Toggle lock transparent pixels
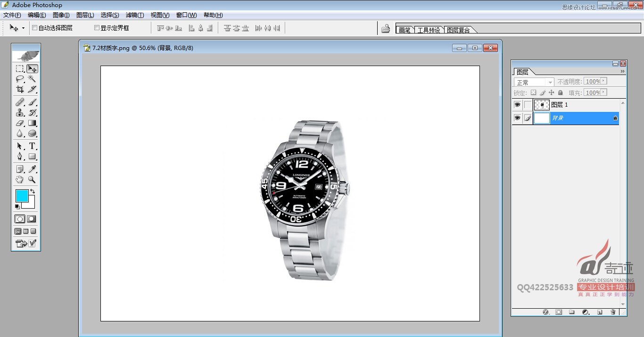This screenshot has width=644, height=337. [533, 93]
